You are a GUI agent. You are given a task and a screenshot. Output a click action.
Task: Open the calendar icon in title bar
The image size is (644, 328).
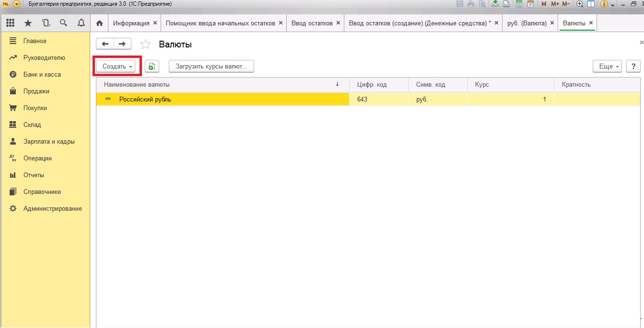530,4
